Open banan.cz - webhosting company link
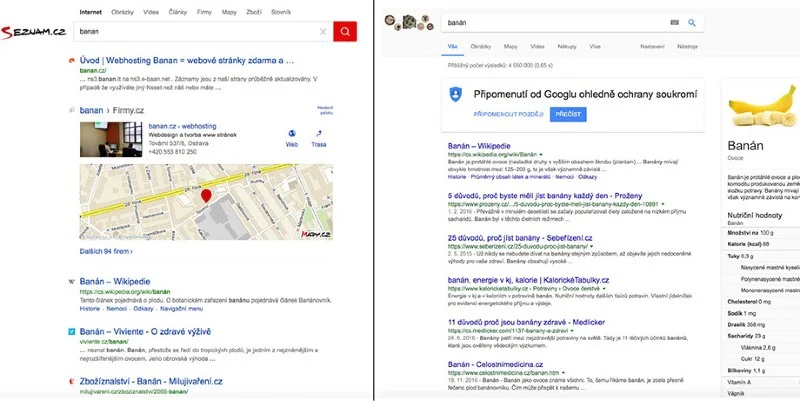This screenshot has width=800, height=401. (x=182, y=126)
